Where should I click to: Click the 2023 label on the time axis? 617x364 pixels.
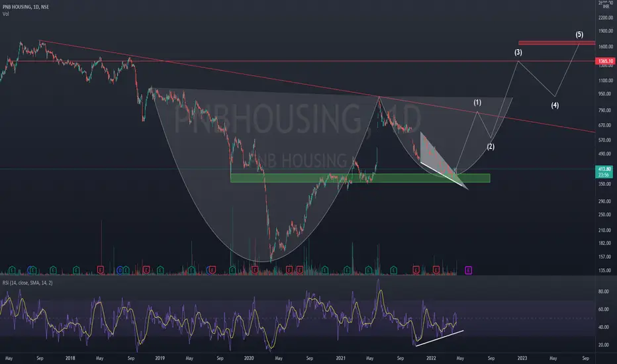522,358
